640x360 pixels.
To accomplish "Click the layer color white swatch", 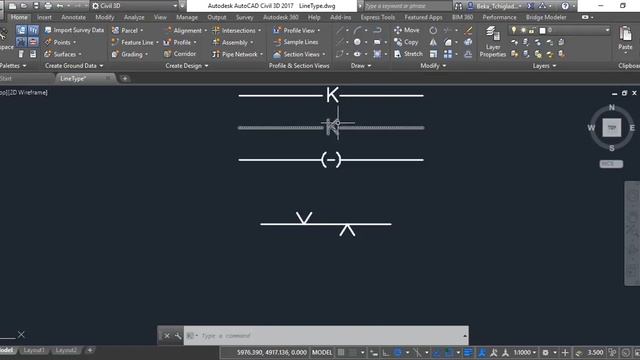I will click(542, 31).
